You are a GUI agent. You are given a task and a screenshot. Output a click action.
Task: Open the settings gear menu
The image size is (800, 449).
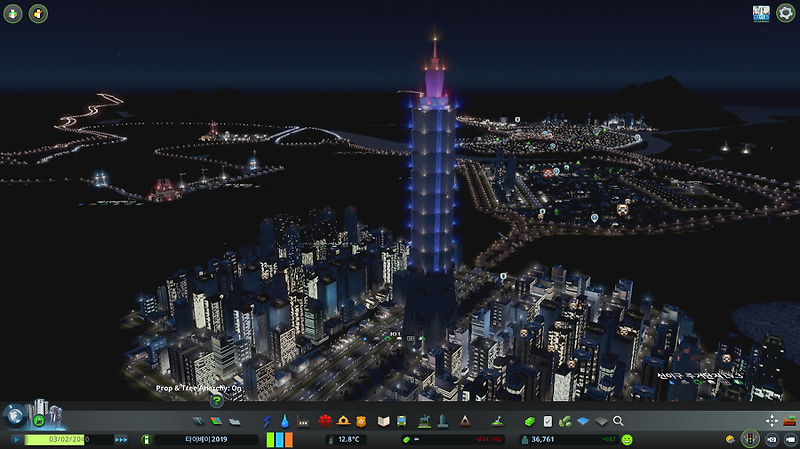(786, 13)
